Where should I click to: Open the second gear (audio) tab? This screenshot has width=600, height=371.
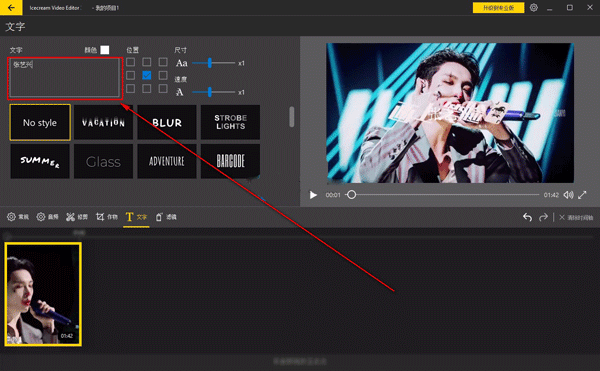pos(47,217)
